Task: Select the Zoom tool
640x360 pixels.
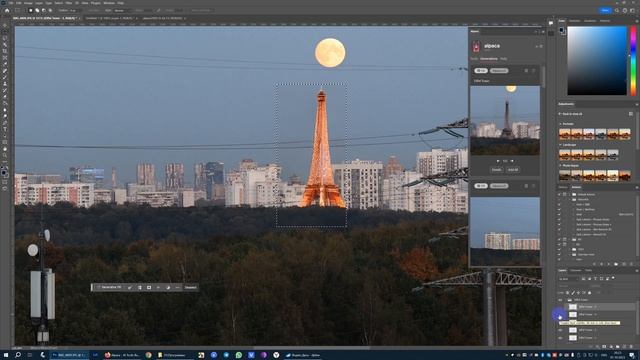Action: [5, 156]
